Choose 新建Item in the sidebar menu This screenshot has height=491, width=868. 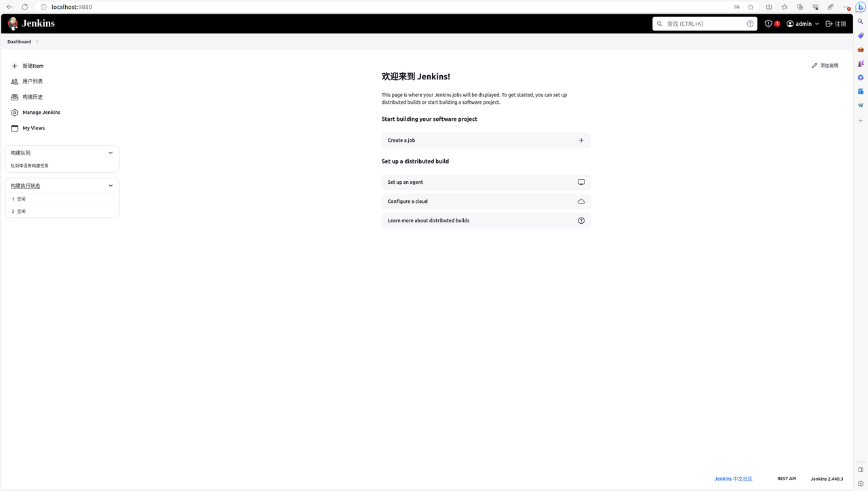pos(33,65)
